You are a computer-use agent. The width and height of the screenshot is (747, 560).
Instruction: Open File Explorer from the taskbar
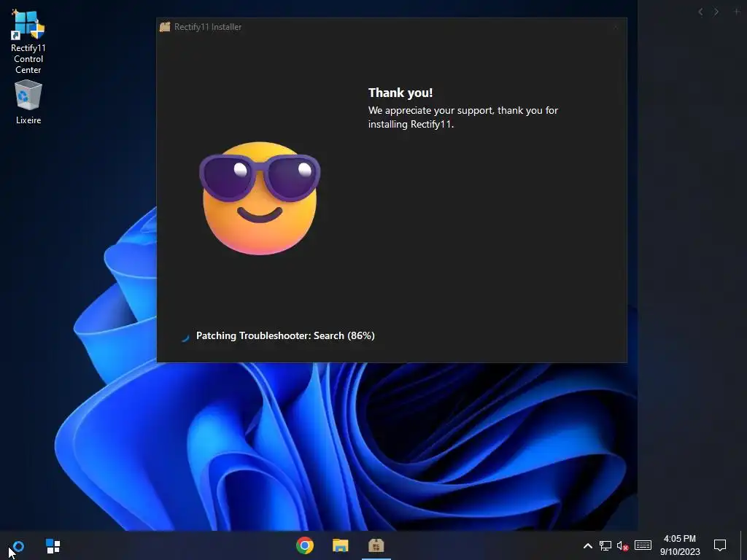coord(340,545)
